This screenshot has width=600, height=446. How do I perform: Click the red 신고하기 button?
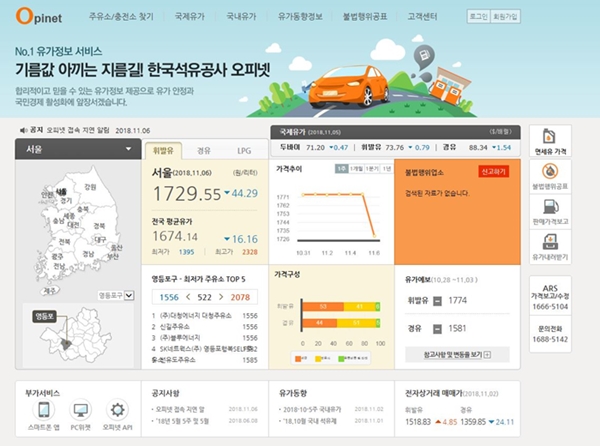coord(494,172)
